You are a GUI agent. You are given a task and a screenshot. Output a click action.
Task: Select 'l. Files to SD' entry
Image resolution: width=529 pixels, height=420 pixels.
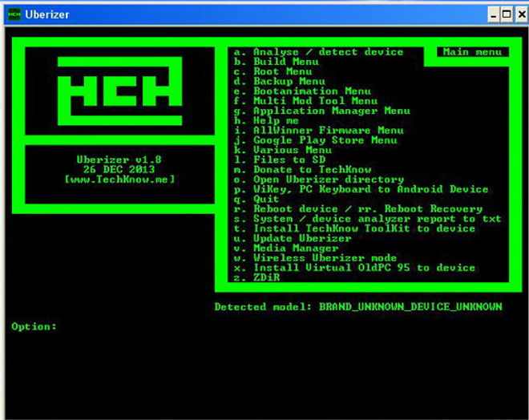tap(280, 160)
